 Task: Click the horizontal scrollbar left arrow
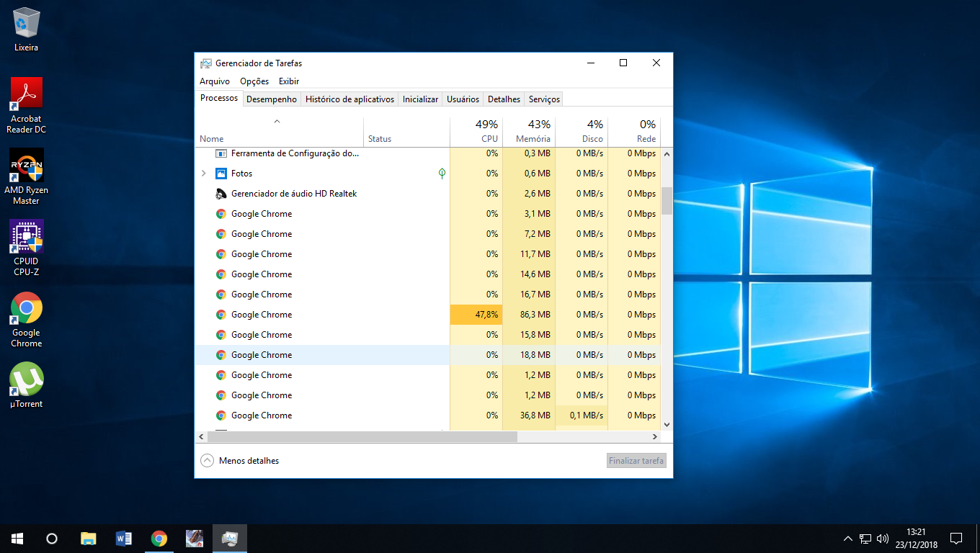pos(201,436)
